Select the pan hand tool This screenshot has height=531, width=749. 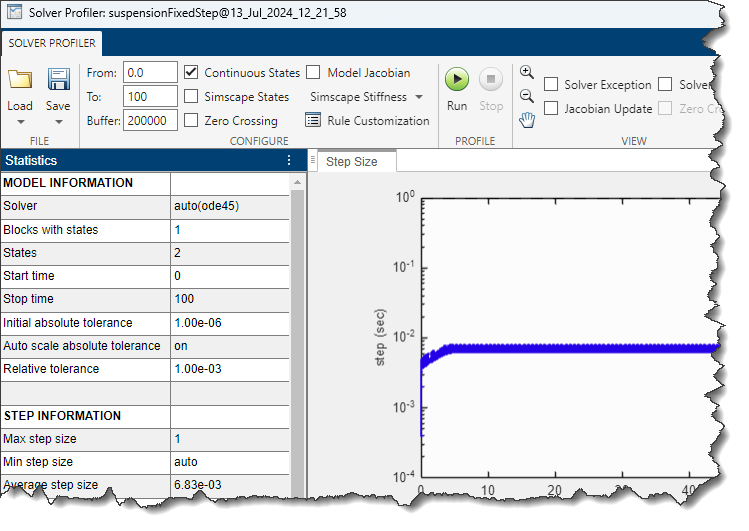pyautogui.click(x=527, y=120)
